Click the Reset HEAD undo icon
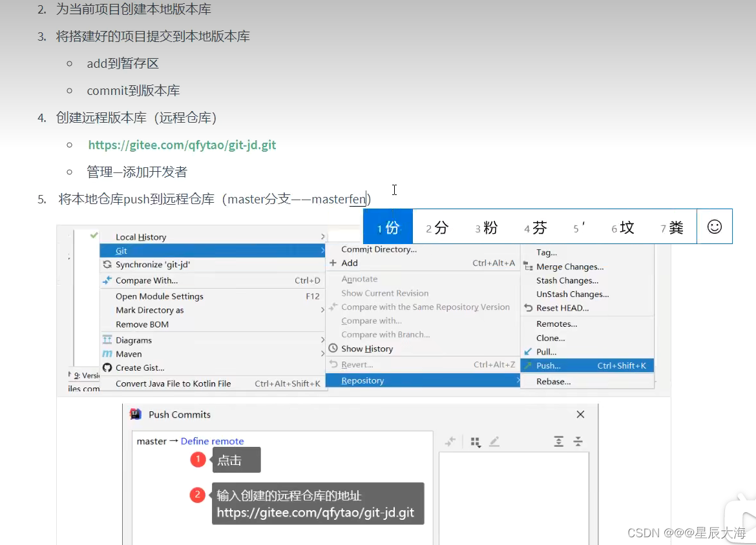This screenshot has height=545, width=756. click(529, 307)
